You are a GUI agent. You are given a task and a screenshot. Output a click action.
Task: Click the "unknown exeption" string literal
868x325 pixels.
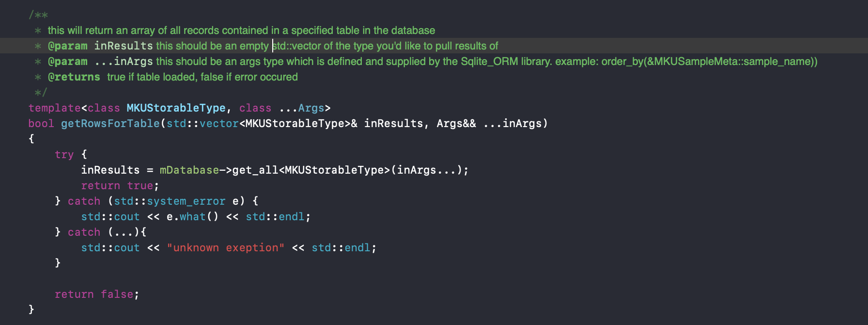tap(226, 247)
